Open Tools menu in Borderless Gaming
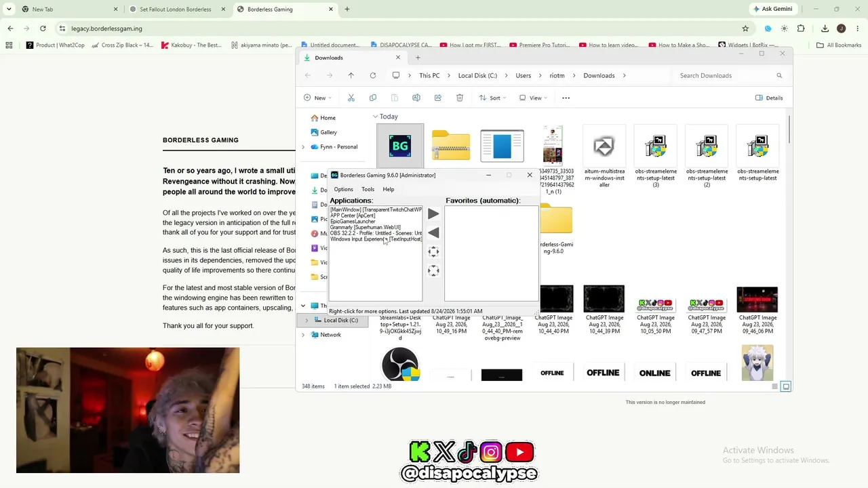The height and width of the screenshot is (488, 868). (368, 189)
